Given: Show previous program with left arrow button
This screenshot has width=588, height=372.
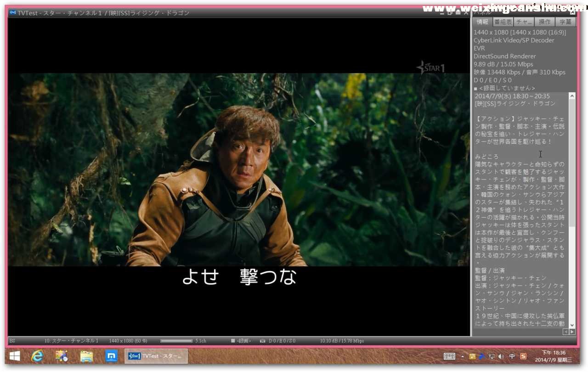Looking at the screenshot, I should [x=565, y=332].
